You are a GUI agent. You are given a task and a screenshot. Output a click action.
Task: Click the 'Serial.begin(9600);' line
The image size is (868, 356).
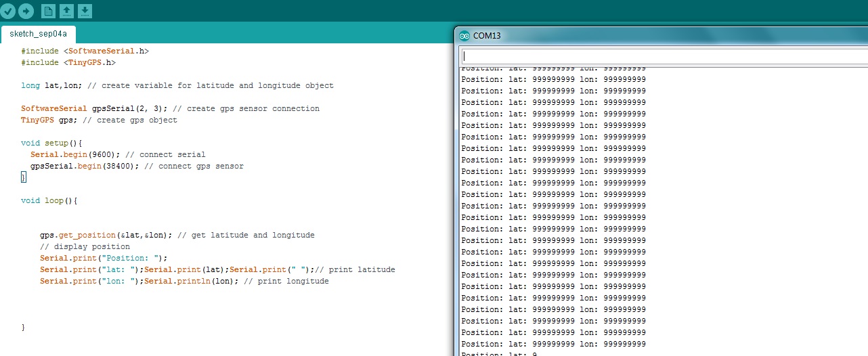click(x=118, y=154)
